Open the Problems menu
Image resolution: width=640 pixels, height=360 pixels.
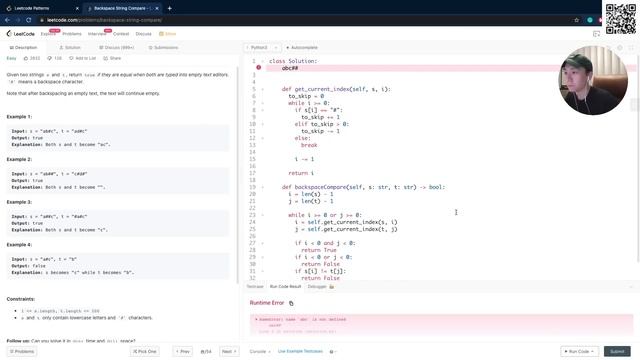coord(72,34)
